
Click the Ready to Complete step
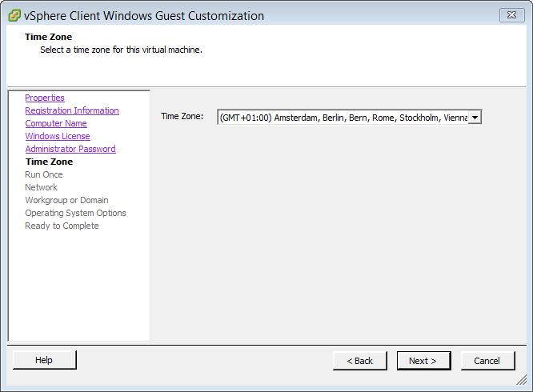coord(62,226)
